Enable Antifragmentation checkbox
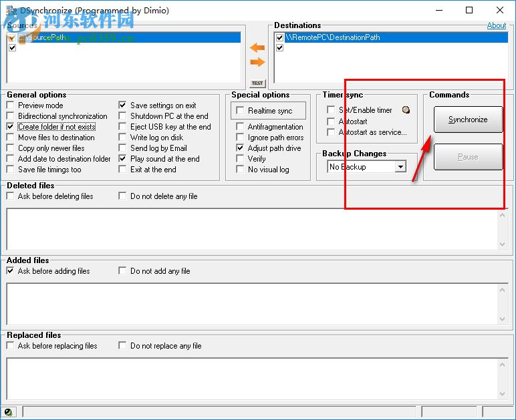516x420 pixels. [x=240, y=126]
